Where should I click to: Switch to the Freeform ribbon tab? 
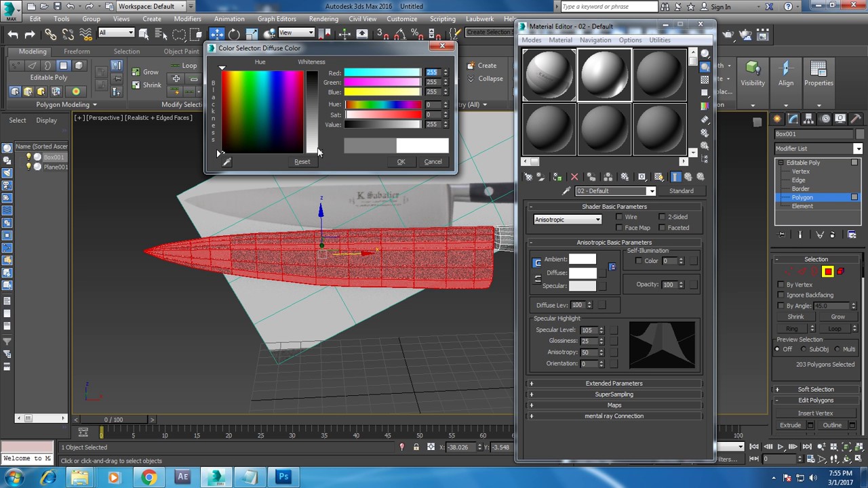[x=77, y=52]
